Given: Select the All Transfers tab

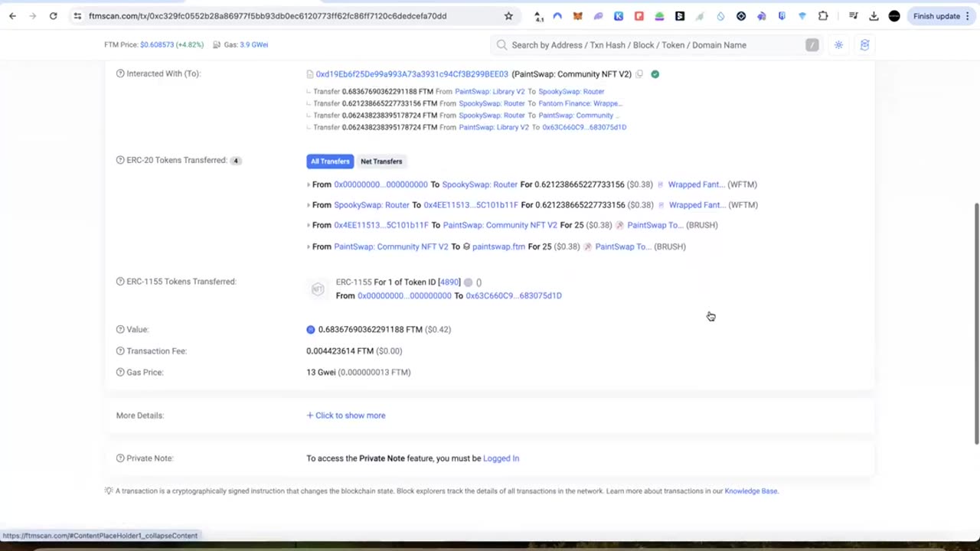Looking at the screenshot, I should click(x=330, y=161).
